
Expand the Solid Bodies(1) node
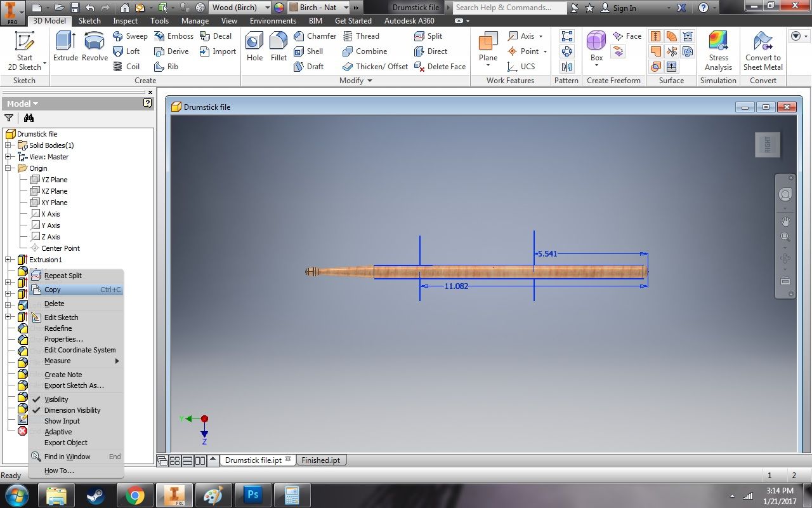click(x=8, y=145)
